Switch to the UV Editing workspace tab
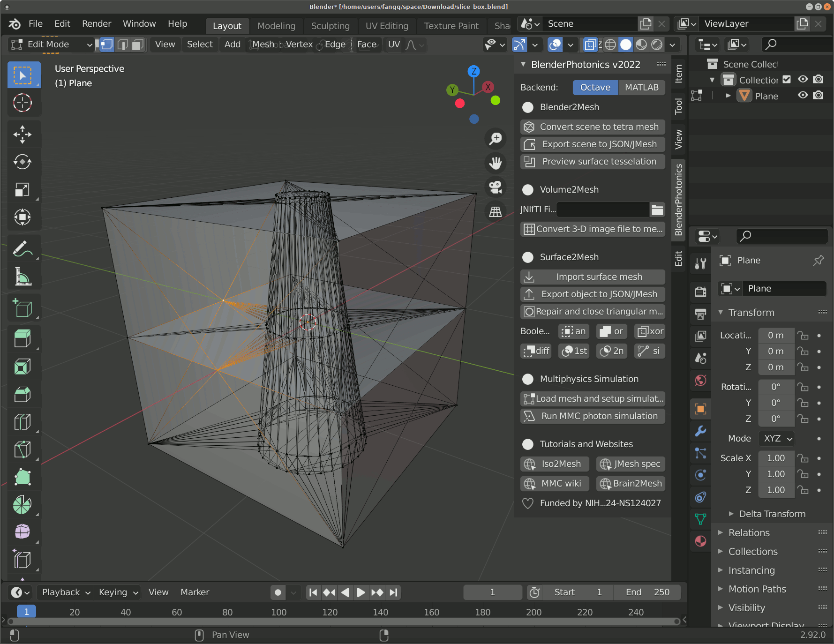 (387, 26)
